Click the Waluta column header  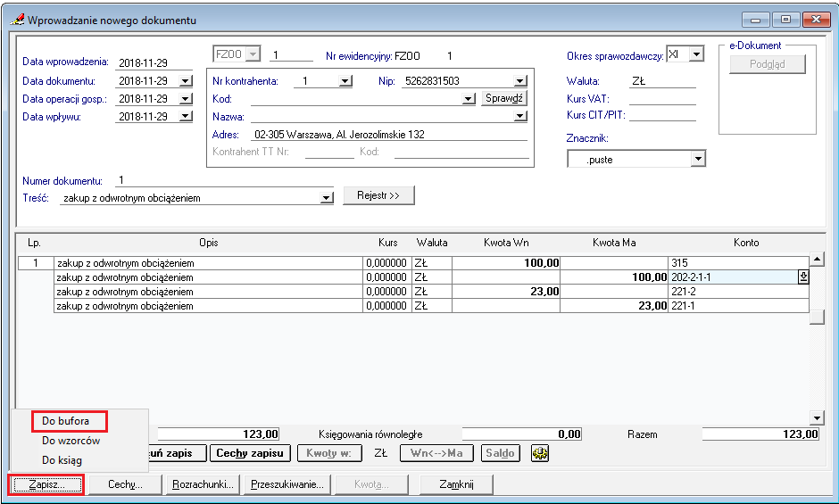pos(432,243)
